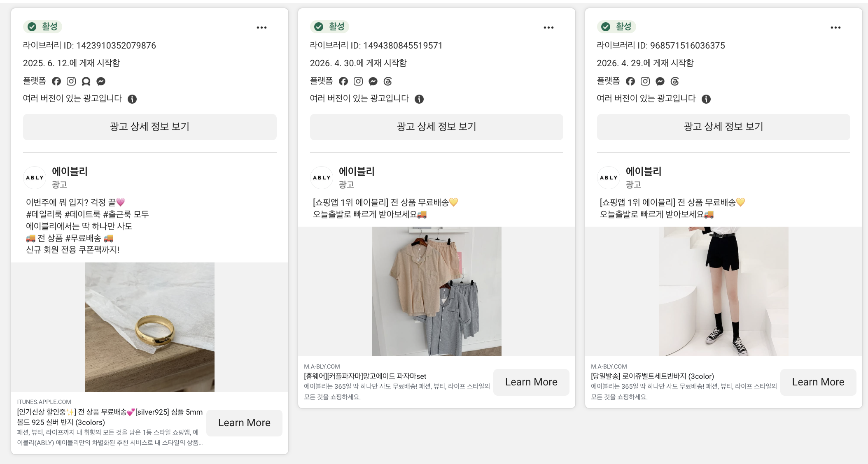
Task: Click Messenger platform icon on ring ad card
Action: 101,81
